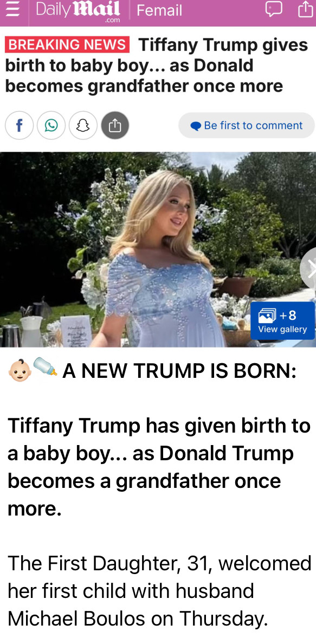This screenshot has width=316, height=644.
Task: Tap the red BREAKING NEWS label
Action: click(x=67, y=44)
